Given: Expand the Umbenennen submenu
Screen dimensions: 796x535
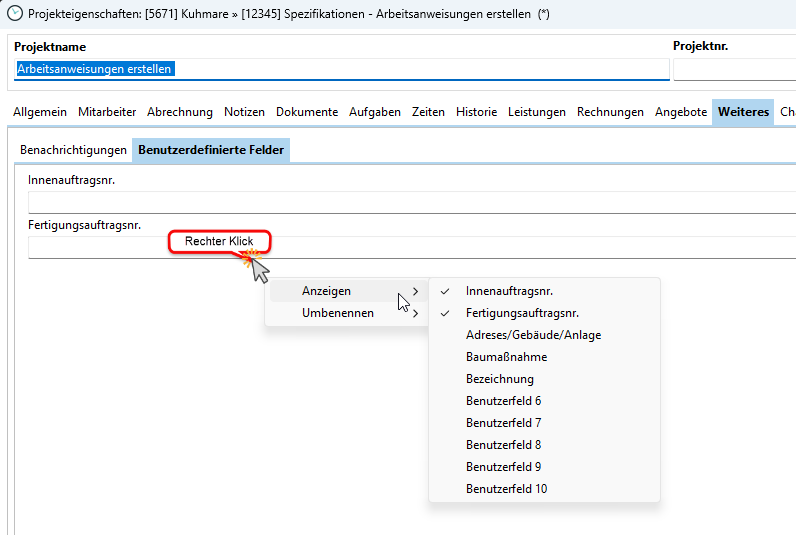Looking at the screenshot, I should coord(338,313).
